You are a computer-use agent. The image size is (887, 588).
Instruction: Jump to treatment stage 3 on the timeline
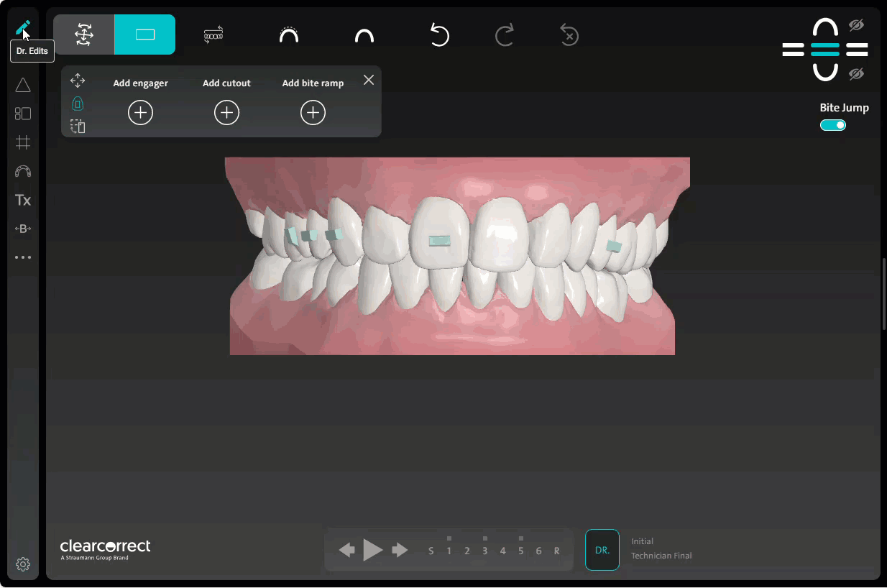click(484, 551)
